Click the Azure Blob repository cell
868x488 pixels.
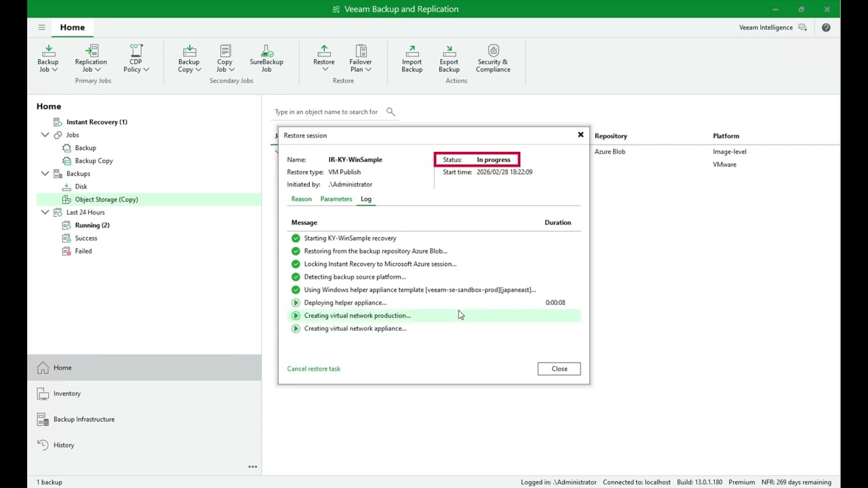[x=610, y=152]
